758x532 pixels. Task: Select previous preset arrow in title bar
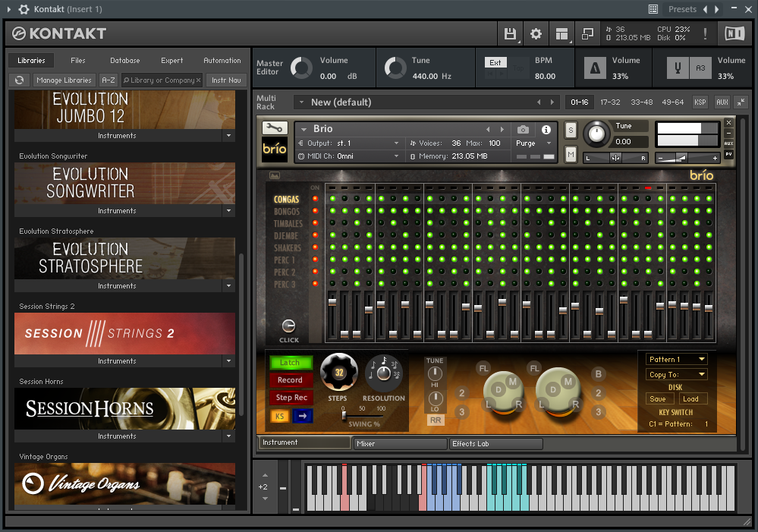(x=705, y=9)
